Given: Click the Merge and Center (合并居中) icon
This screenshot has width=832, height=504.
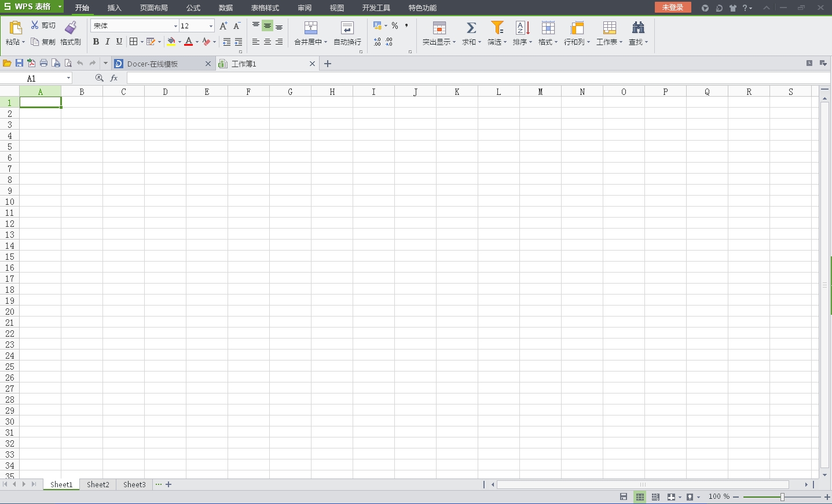Looking at the screenshot, I should [311, 28].
